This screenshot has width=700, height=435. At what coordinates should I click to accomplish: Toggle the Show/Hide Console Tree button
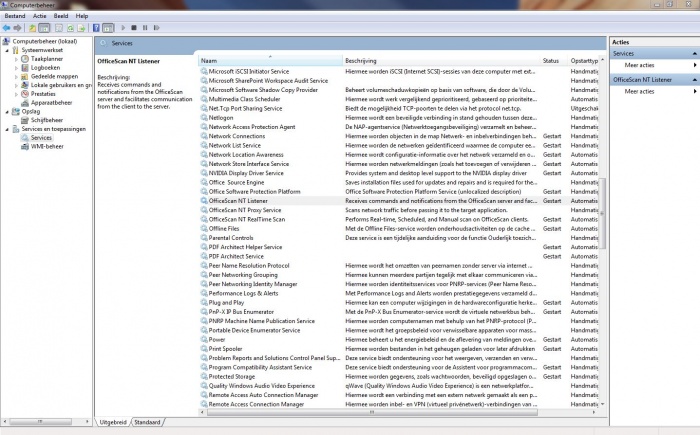click(44, 28)
